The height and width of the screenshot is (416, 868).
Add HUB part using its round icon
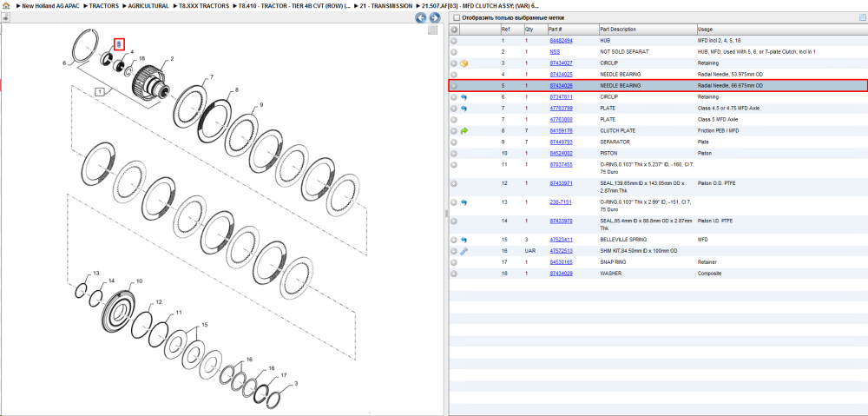[454, 41]
